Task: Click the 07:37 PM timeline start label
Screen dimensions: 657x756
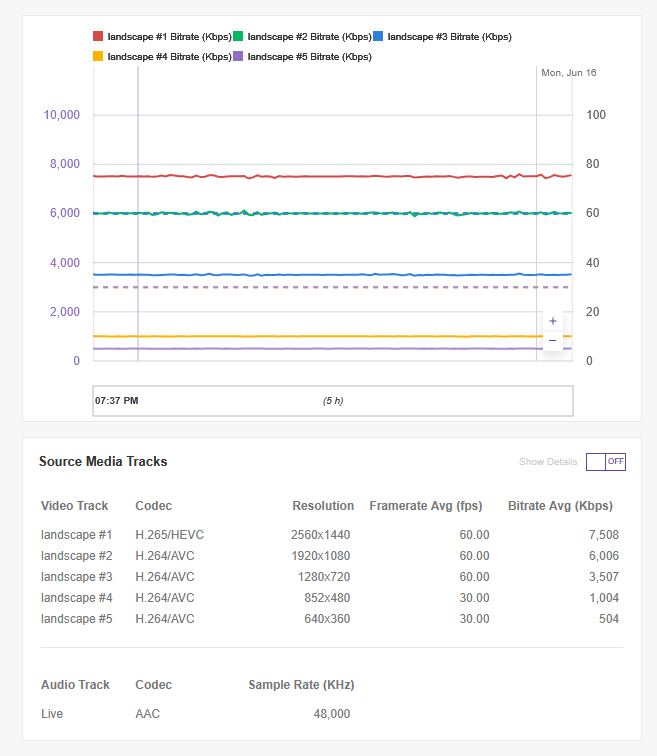Action: pos(117,401)
